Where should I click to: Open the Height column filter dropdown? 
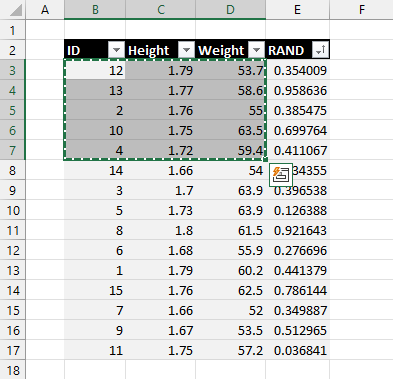click(x=186, y=50)
